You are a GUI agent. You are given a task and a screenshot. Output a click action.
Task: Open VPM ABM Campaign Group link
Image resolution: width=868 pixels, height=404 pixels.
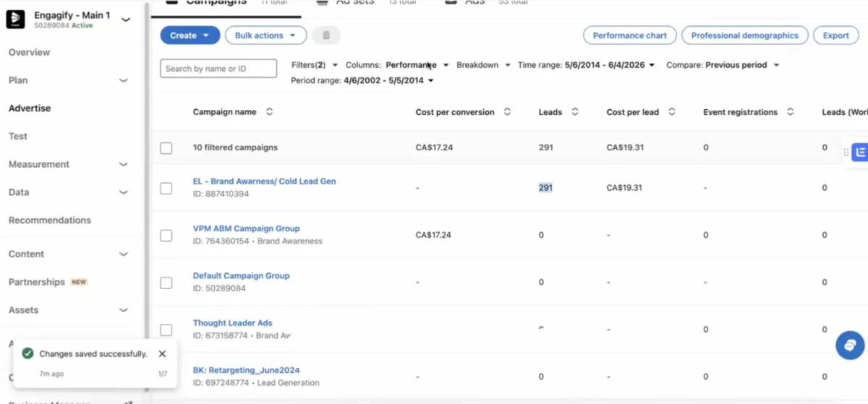pos(246,228)
